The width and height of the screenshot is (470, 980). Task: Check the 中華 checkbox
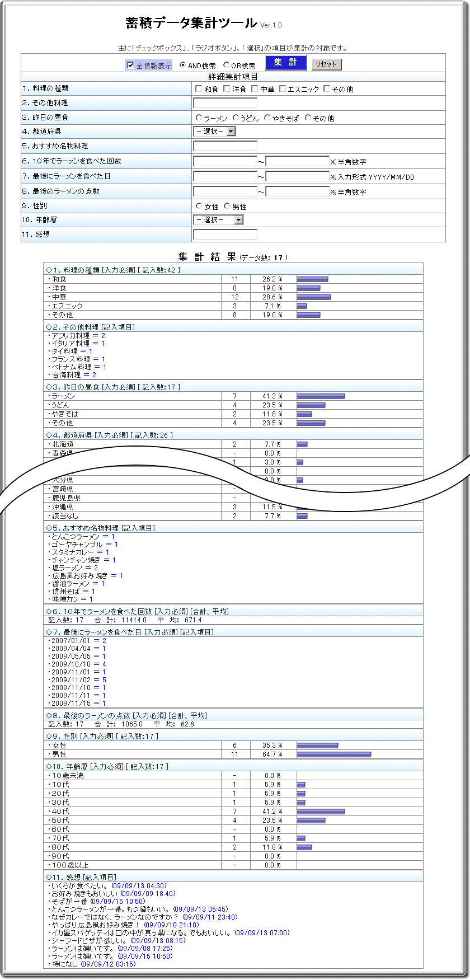[255, 88]
